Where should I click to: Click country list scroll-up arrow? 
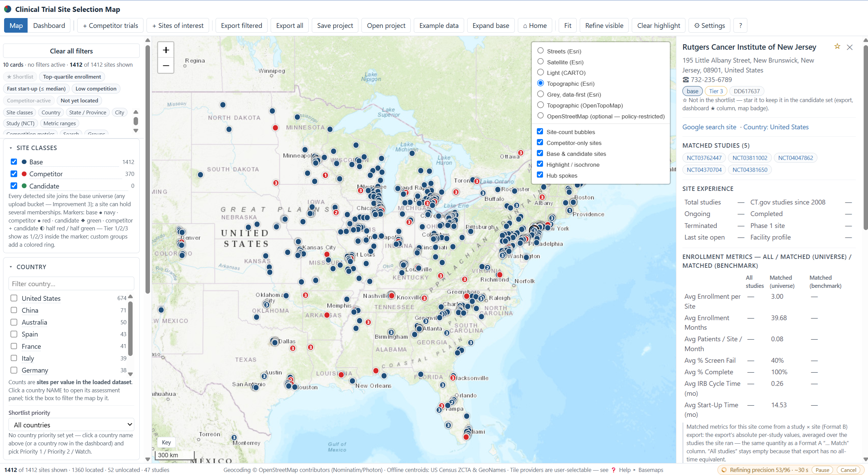coord(130,296)
